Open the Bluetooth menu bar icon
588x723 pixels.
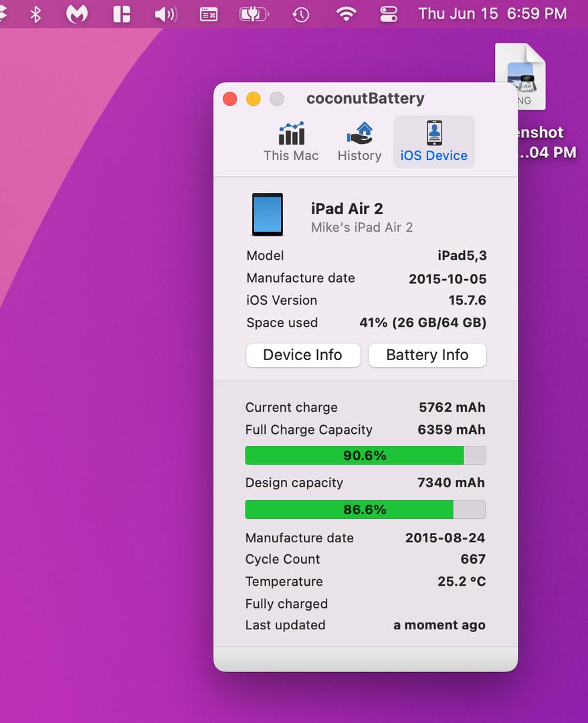[x=35, y=14]
